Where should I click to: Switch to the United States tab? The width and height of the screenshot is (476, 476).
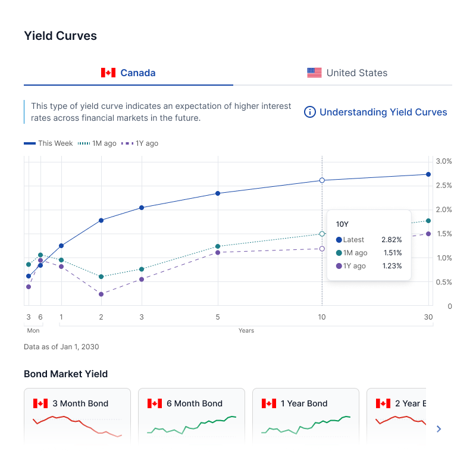coord(347,73)
